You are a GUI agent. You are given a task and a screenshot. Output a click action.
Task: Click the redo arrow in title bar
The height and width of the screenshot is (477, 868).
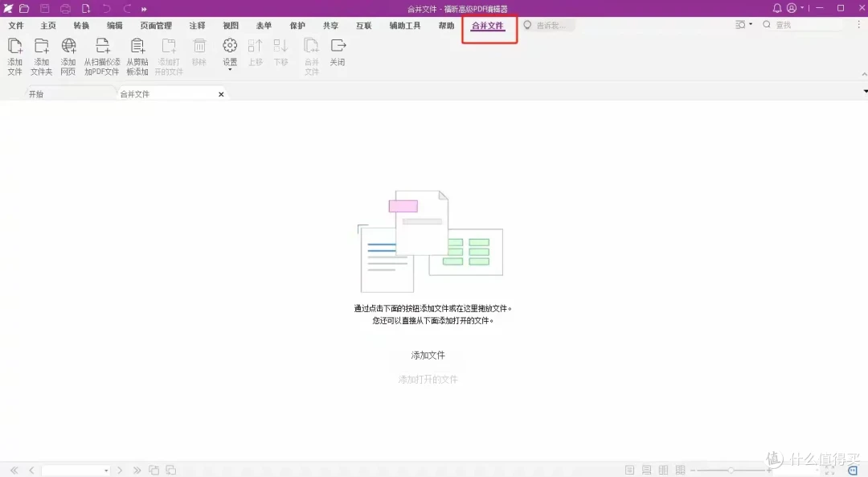pos(127,8)
